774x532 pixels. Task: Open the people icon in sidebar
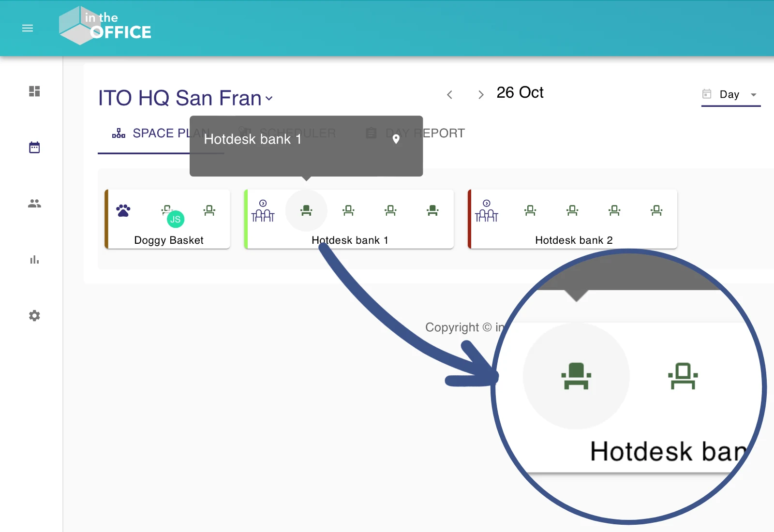(34, 204)
